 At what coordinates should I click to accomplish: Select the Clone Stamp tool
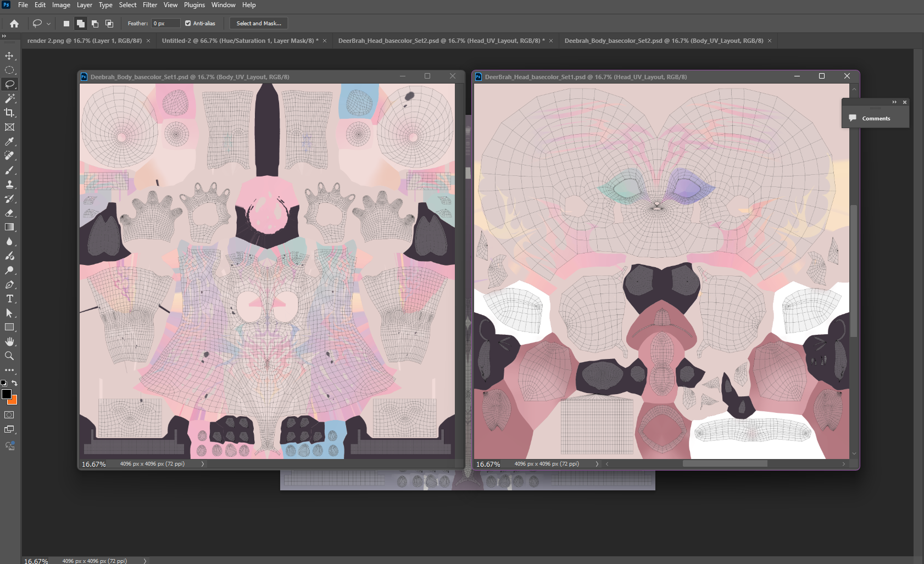(9, 184)
